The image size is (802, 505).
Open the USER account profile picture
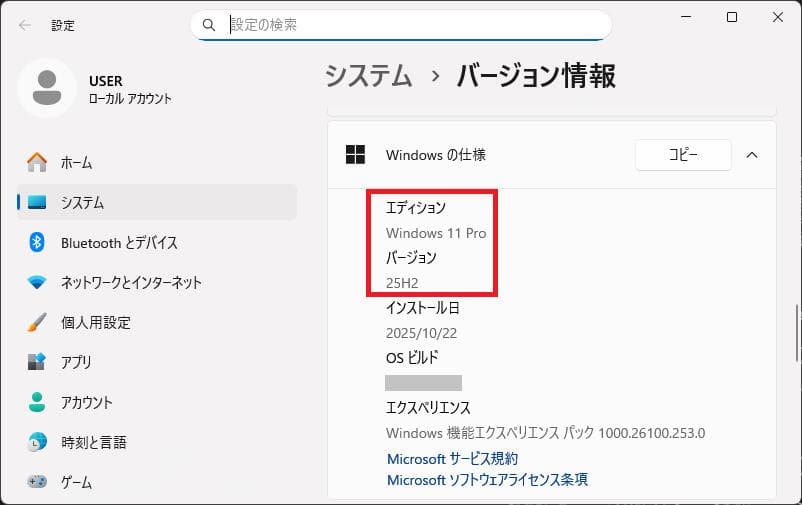(x=47, y=87)
